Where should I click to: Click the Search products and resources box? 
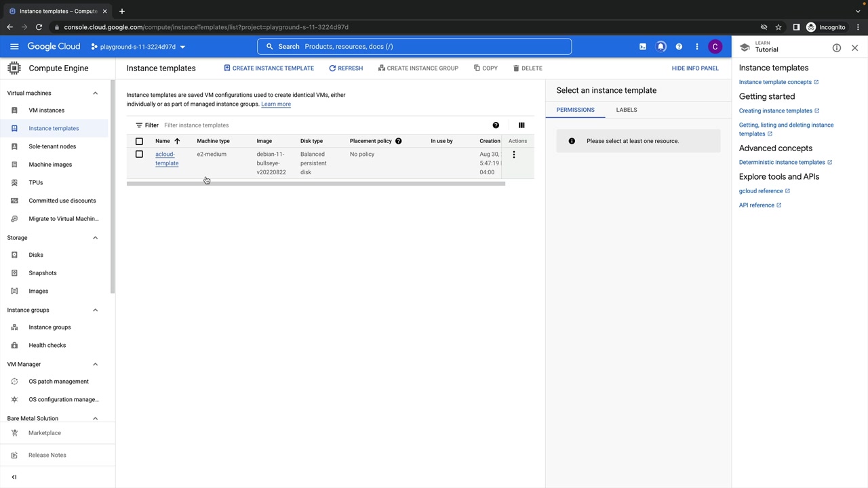click(414, 47)
